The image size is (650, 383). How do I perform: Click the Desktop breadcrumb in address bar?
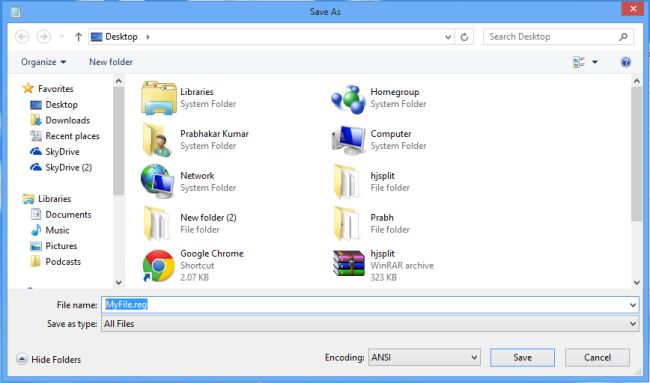click(121, 37)
